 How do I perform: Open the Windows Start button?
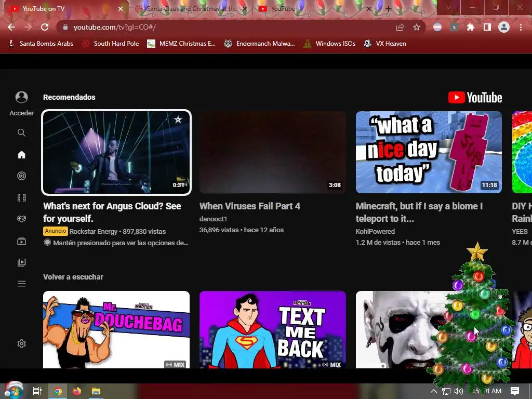click(x=14, y=390)
